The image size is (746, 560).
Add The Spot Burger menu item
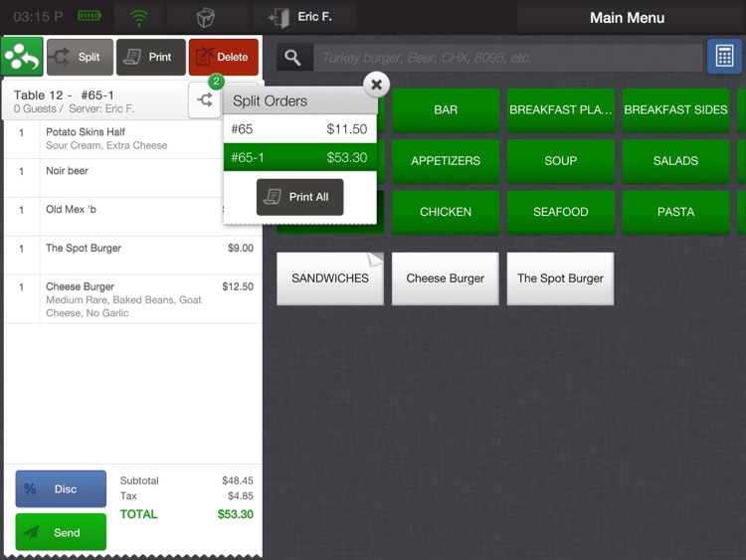pos(560,279)
